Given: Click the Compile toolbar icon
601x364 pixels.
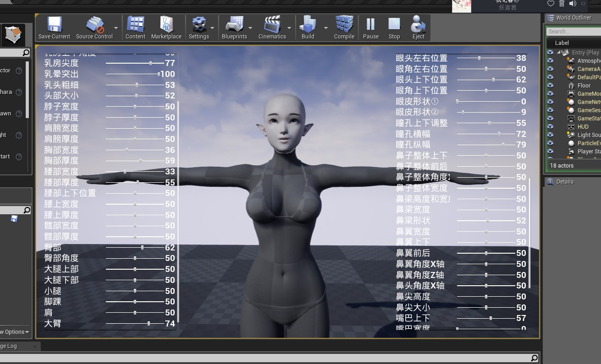Looking at the screenshot, I should pyautogui.click(x=344, y=27).
